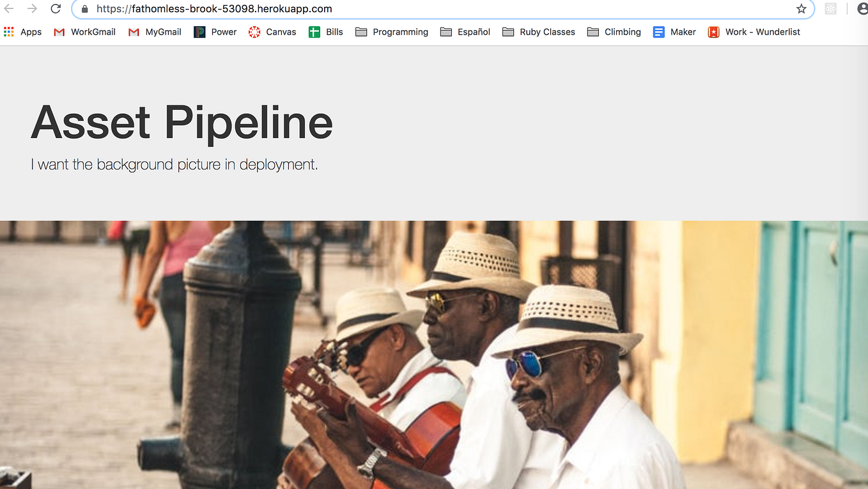Open the Canvas bookmark
The width and height of the screenshot is (868, 489).
[272, 32]
